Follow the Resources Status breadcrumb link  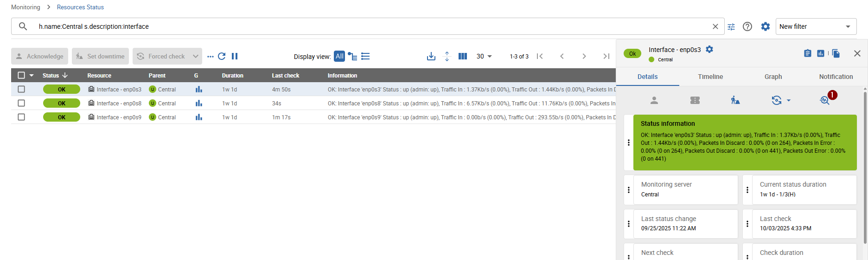(x=80, y=7)
